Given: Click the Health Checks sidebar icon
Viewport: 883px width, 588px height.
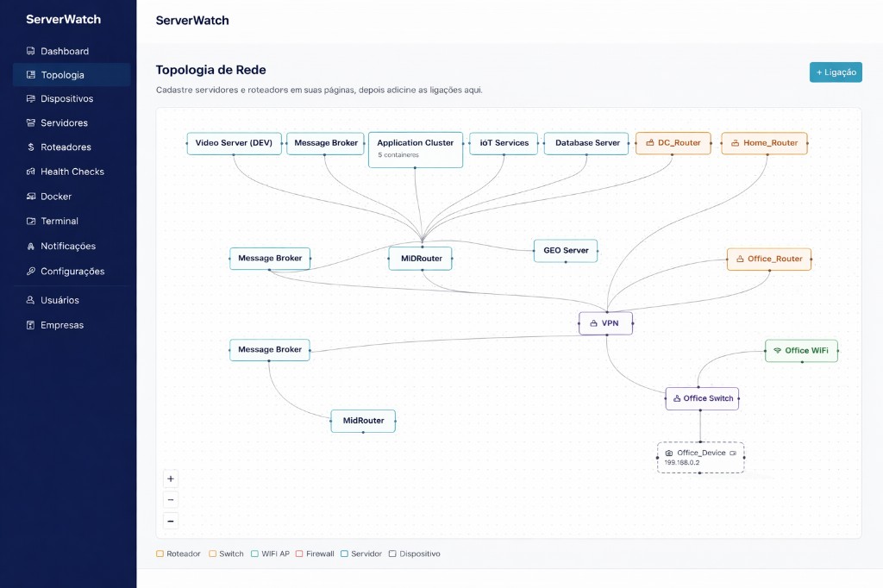Looking at the screenshot, I should [x=31, y=172].
